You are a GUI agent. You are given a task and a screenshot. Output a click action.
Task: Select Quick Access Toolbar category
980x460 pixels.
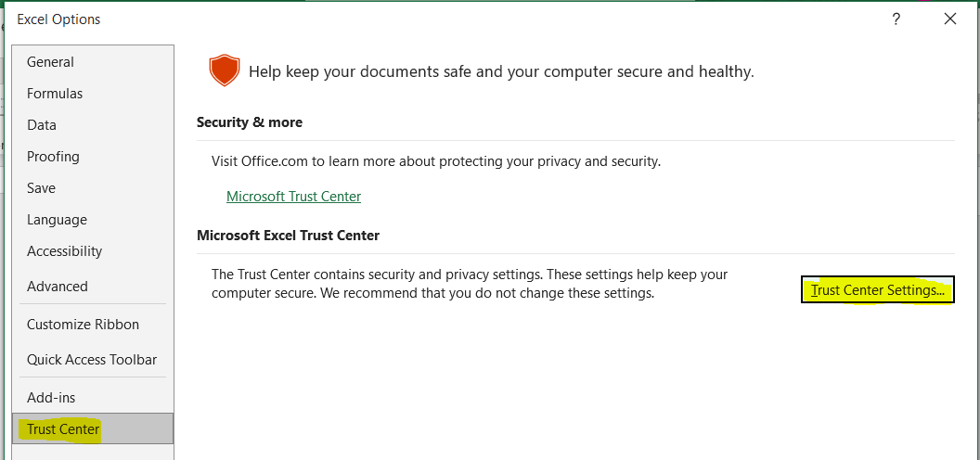(x=92, y=360)
